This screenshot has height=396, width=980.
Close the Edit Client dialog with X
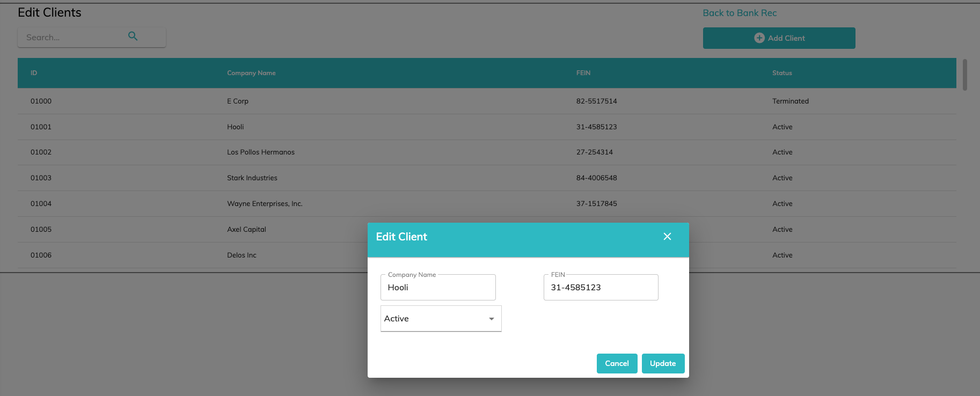(x=667, y=237)
